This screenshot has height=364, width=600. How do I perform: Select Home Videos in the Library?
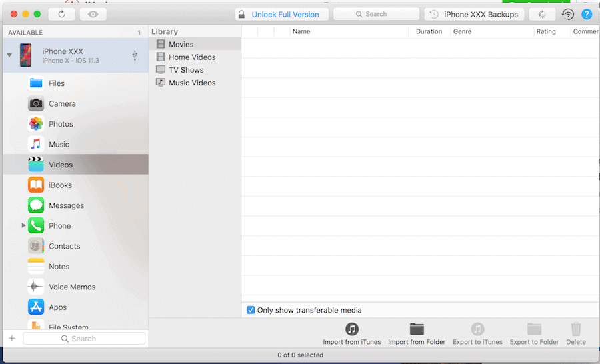point(195,57)
